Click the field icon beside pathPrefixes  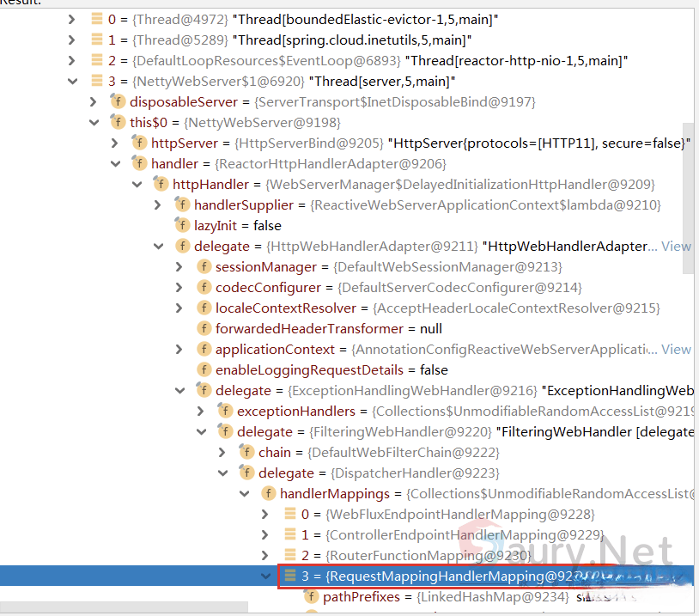pos(311,597)
